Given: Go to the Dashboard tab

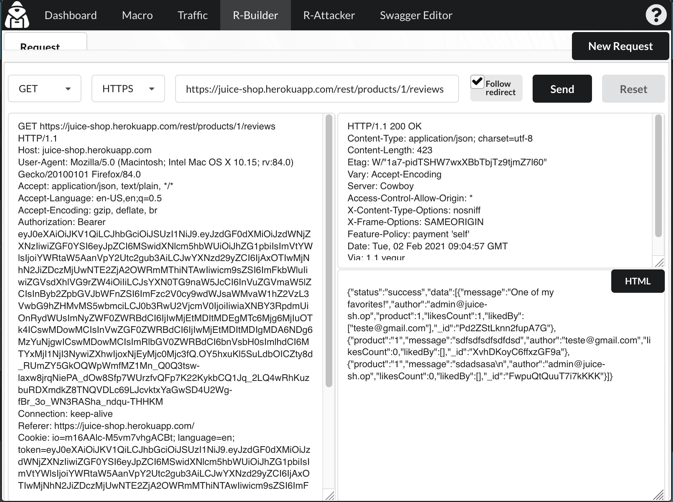Looking at the screenshot, I should click(x=70, y=15).
